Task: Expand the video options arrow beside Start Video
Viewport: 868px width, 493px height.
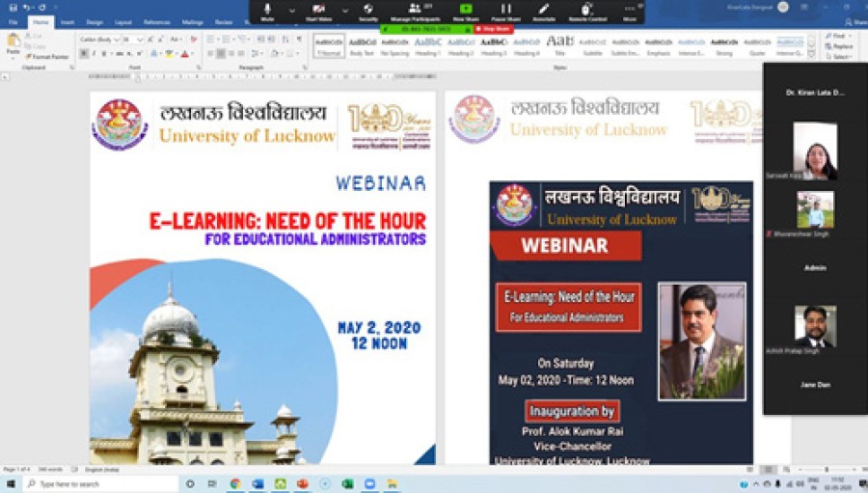Action: [x=343, y=11]
